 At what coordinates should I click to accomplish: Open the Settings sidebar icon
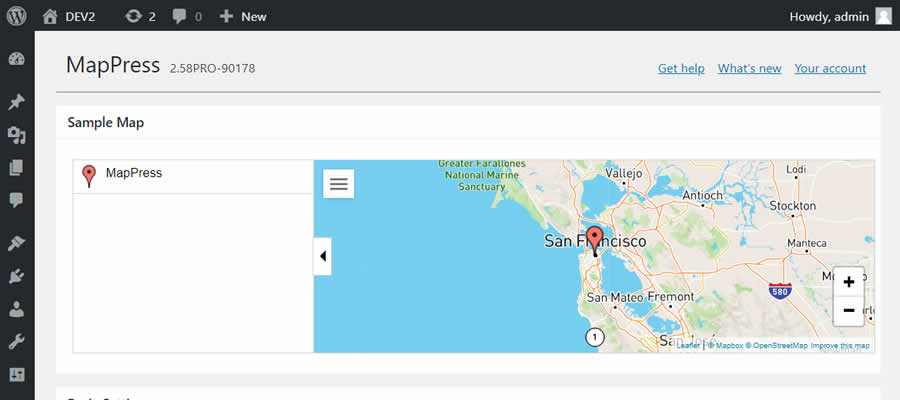pyautogui.click(x=17, y=375)
